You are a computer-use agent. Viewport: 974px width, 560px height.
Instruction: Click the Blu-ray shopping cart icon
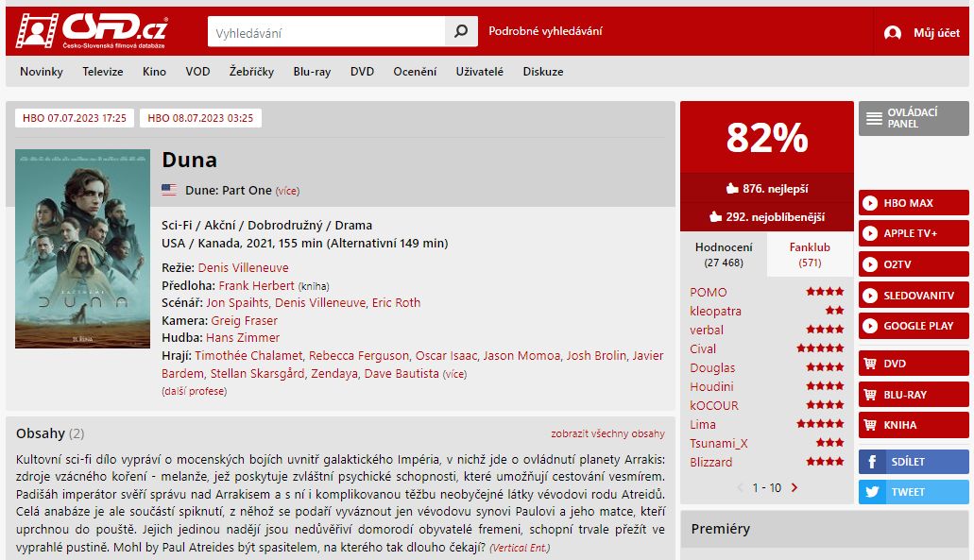click(870, 395)
